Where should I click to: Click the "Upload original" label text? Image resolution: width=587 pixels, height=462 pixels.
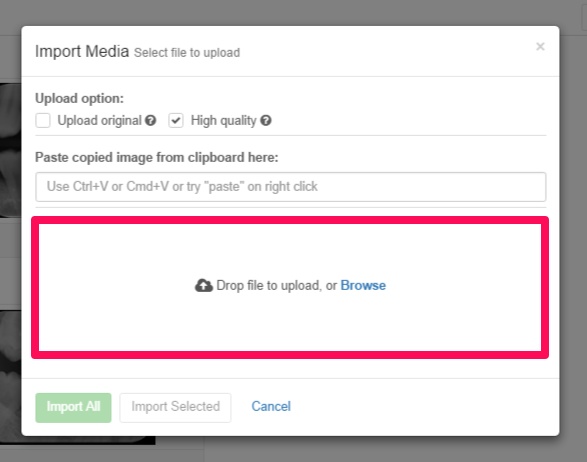tap(100, 121)
